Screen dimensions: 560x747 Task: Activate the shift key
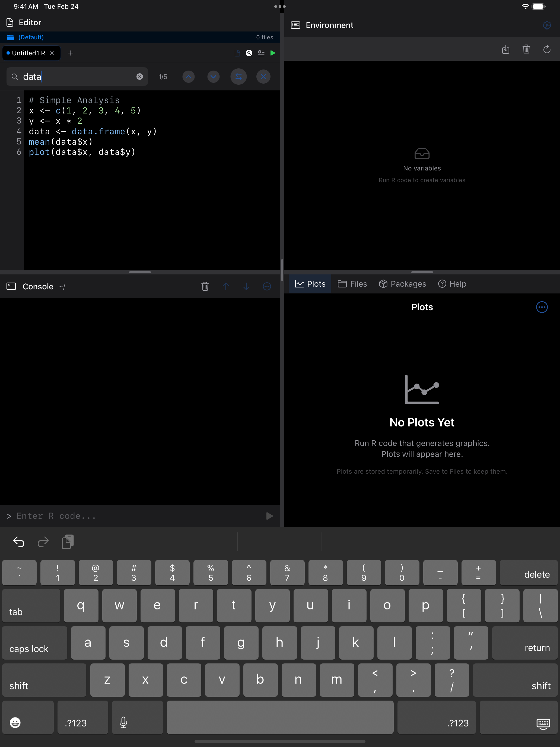[x=44, y=680]
